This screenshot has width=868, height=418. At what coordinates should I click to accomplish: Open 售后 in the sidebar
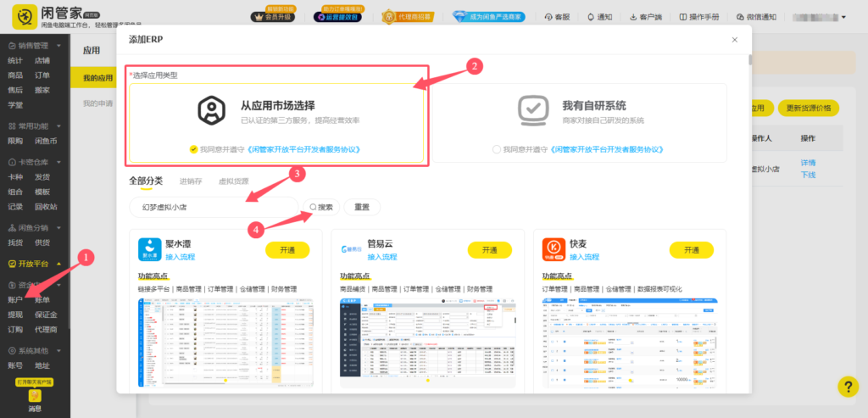pos(15,90)
